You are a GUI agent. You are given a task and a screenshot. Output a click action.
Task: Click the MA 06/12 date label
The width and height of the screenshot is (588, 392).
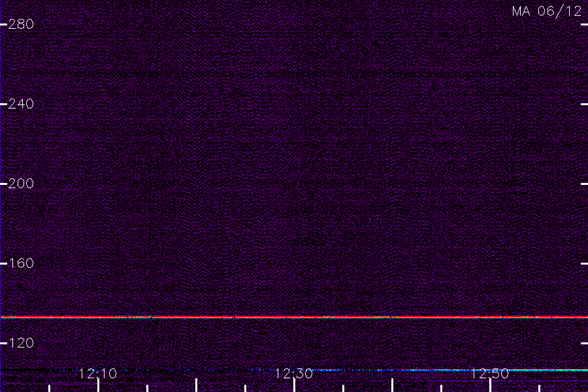546,11
